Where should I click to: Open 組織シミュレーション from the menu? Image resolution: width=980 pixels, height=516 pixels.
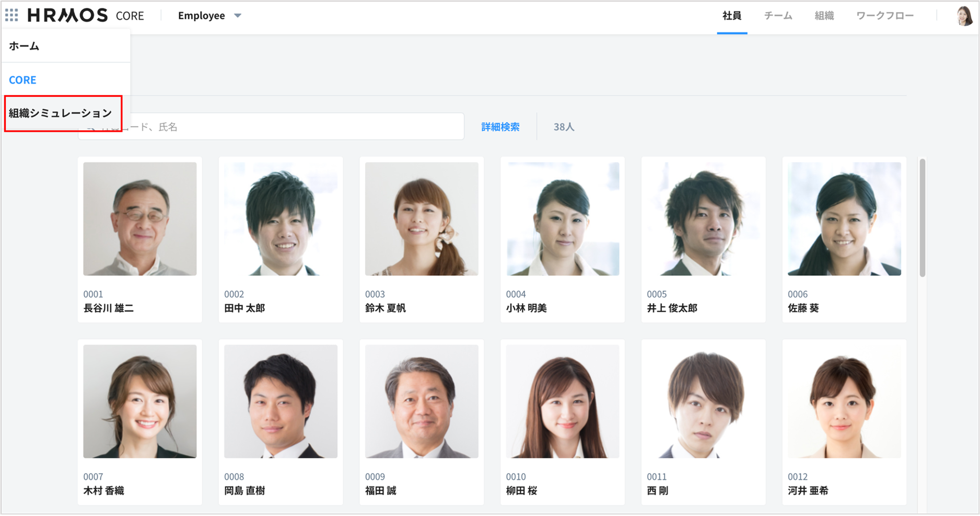[61, 113]
